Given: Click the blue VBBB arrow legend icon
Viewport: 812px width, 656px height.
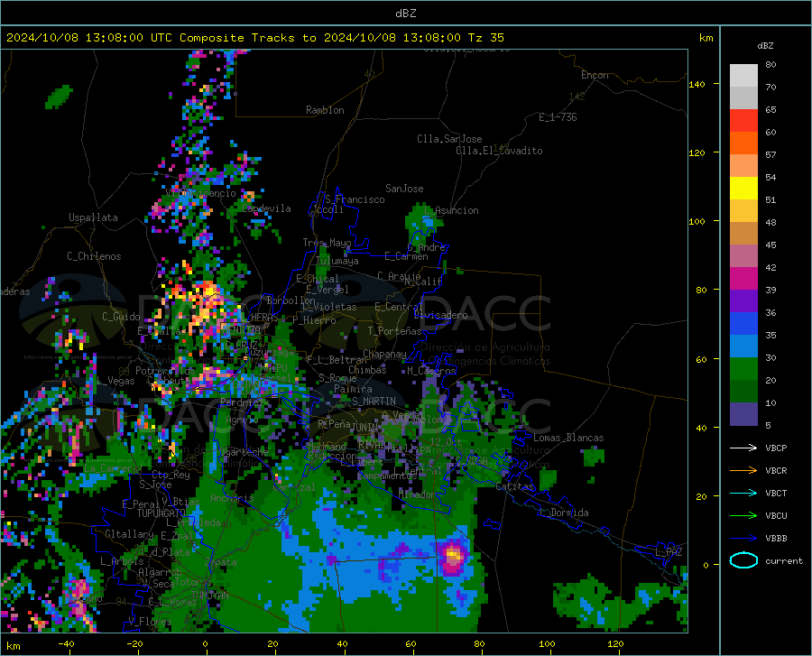Looking at the screenshot, I should click(743, 538).
